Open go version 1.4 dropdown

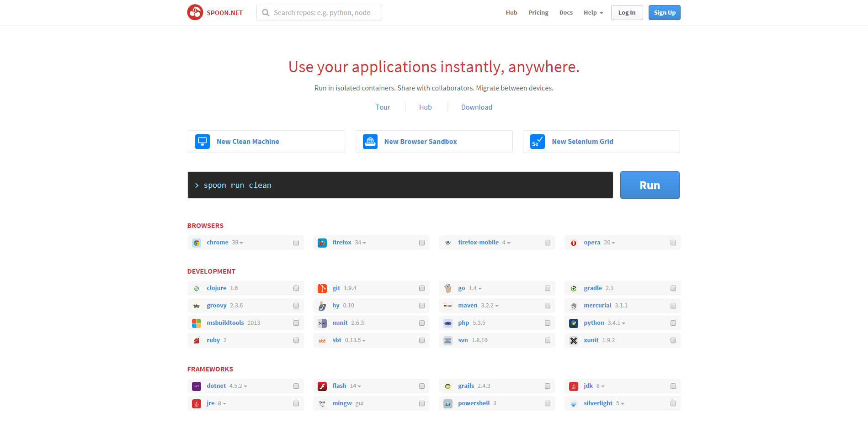pyautogui.click(x=475, y=288)
